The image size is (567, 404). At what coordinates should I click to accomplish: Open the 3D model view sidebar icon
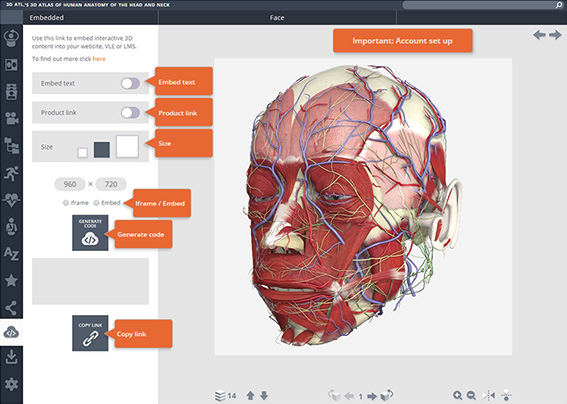[11, 38]
